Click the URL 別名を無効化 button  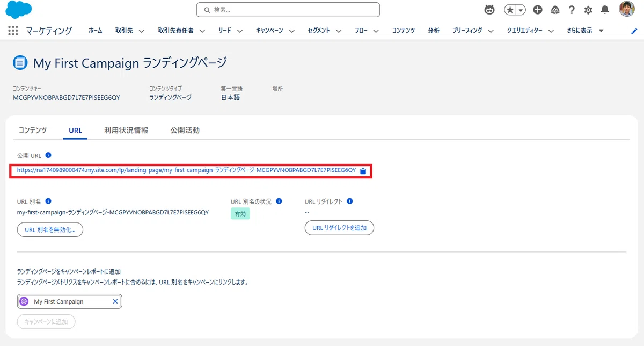click(50, 229)
